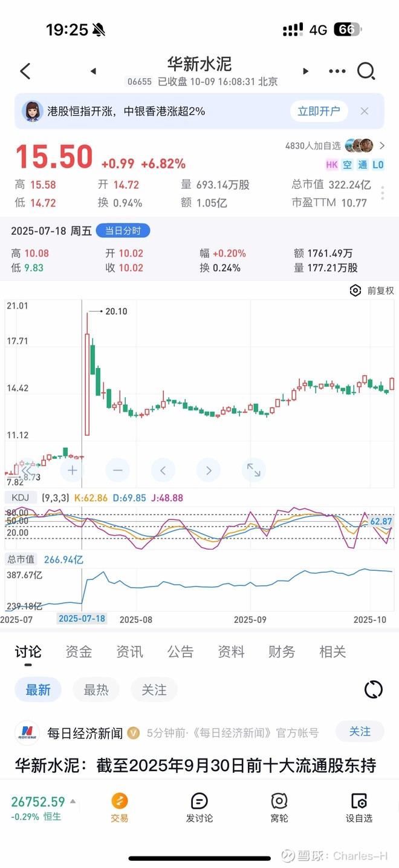Image resolution: width=399 pixels, height=868 pixels.
Task: Follow 每日经济新闻 with 关注 button
Action: point(360,732)
